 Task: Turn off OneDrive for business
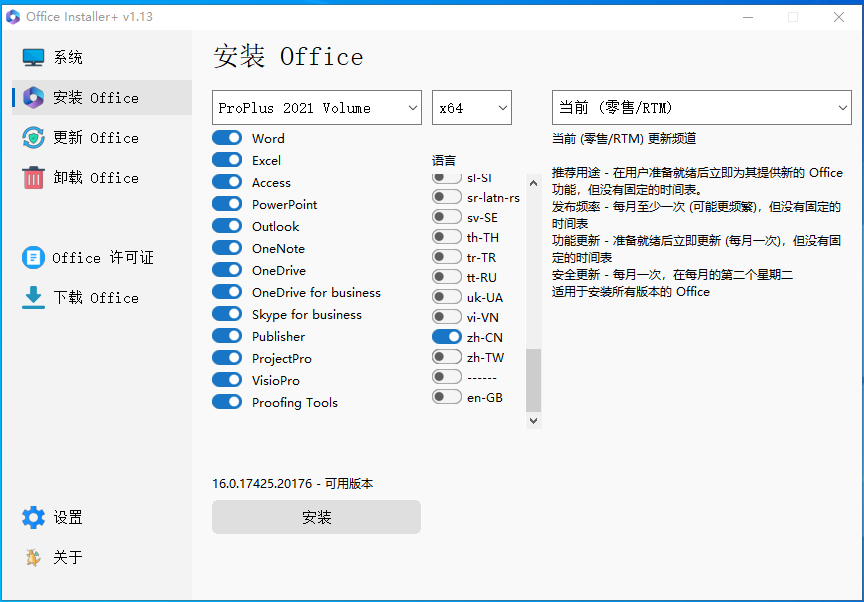(227, 292)
